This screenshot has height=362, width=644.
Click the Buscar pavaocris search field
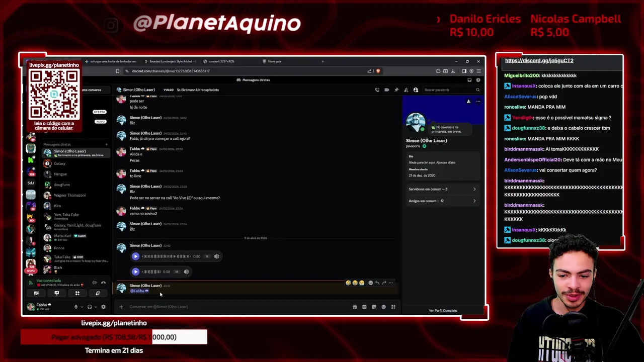451,90
